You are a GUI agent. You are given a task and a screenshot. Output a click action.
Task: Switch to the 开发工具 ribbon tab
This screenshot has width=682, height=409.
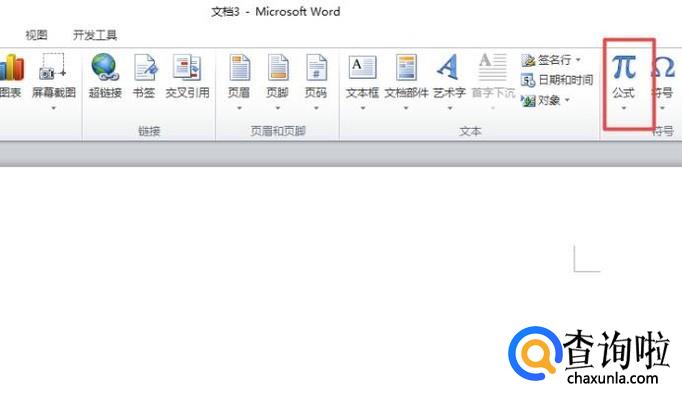(95, 35)
